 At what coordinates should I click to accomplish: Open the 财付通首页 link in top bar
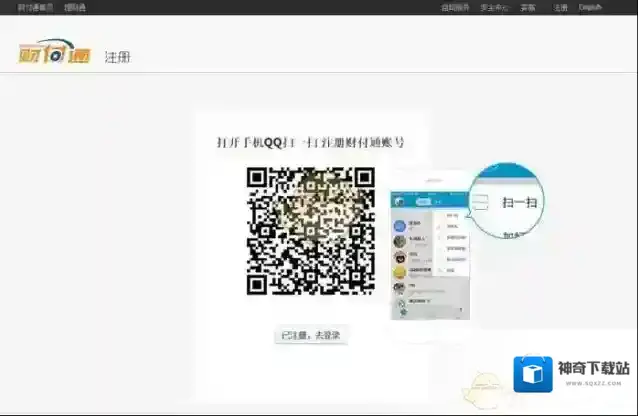point(35,7)
